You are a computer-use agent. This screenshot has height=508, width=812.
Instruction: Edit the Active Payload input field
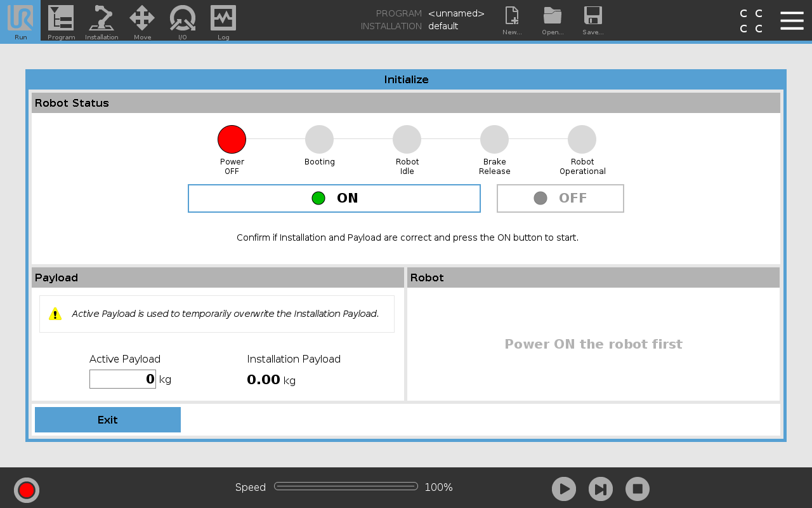pyautogui.click(x=122, y=379)
